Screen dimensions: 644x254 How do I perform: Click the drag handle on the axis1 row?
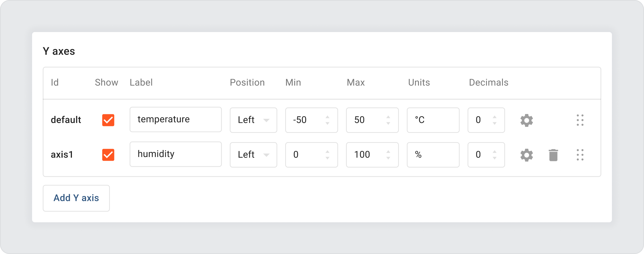(580, 155)
